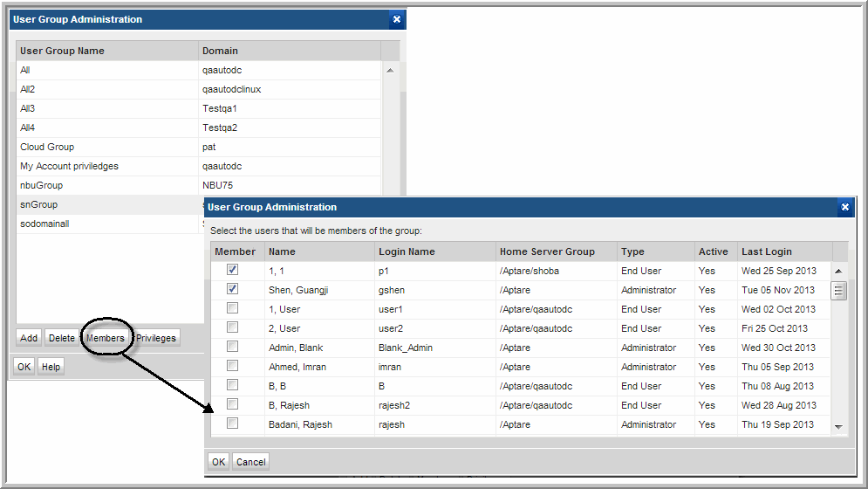
Task: Tick the checkbox for Ahmed, Imran
Action: (233, 367)
